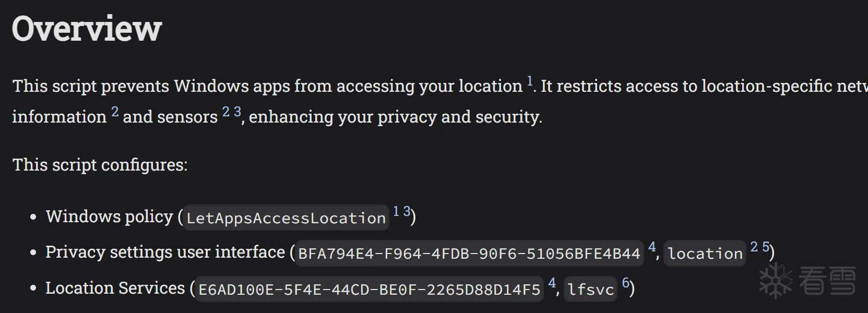Follow footnote 3 beside LetAppsAccessLocation
Viewport: 868px width, 313px height.
pos(407,211)
